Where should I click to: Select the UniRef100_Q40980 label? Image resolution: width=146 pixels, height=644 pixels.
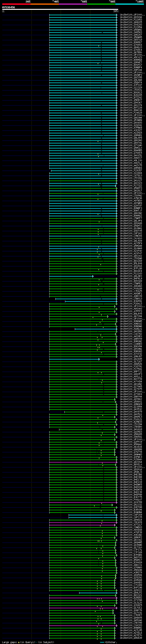click(131, 331)
